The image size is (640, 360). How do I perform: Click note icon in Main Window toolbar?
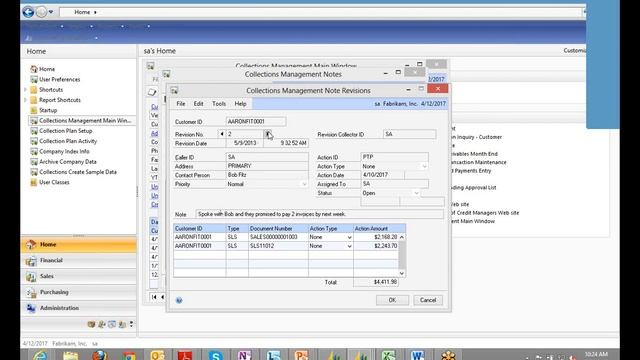point(152,92)
